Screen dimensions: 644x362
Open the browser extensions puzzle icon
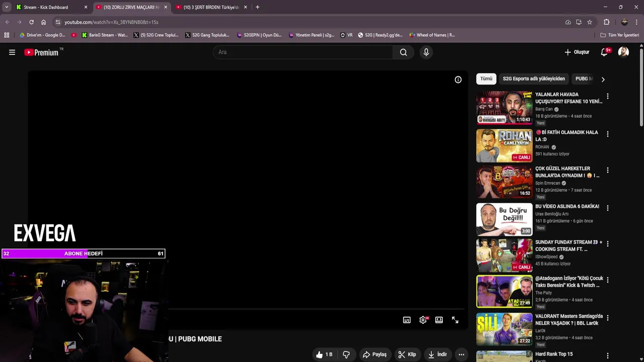(607, 22)
